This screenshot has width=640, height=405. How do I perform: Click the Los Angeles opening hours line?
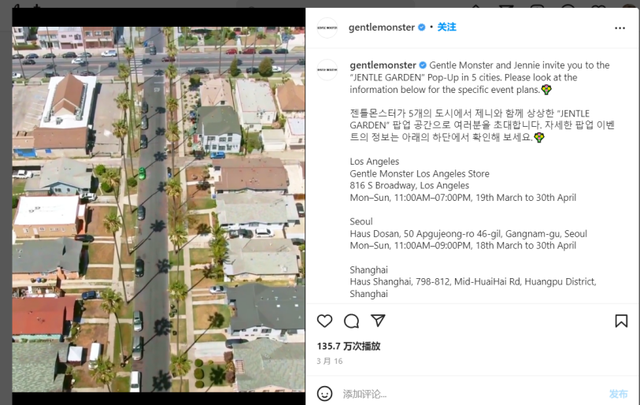tap(463, 198)
